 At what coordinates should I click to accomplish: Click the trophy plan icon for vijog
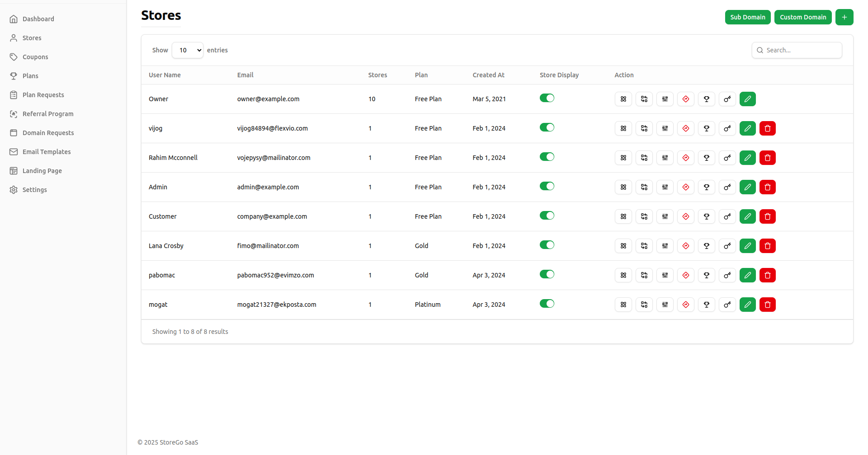coord(706,128)
